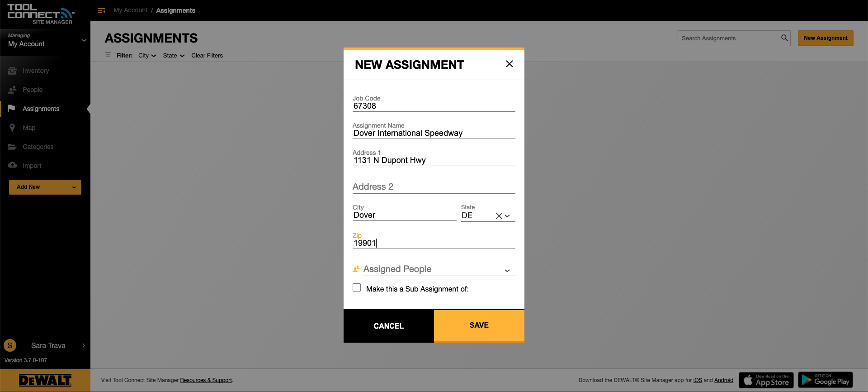Open the People menu item
Image resolution: width=868 pixels, height=392 pixels.
pos(33,90)
